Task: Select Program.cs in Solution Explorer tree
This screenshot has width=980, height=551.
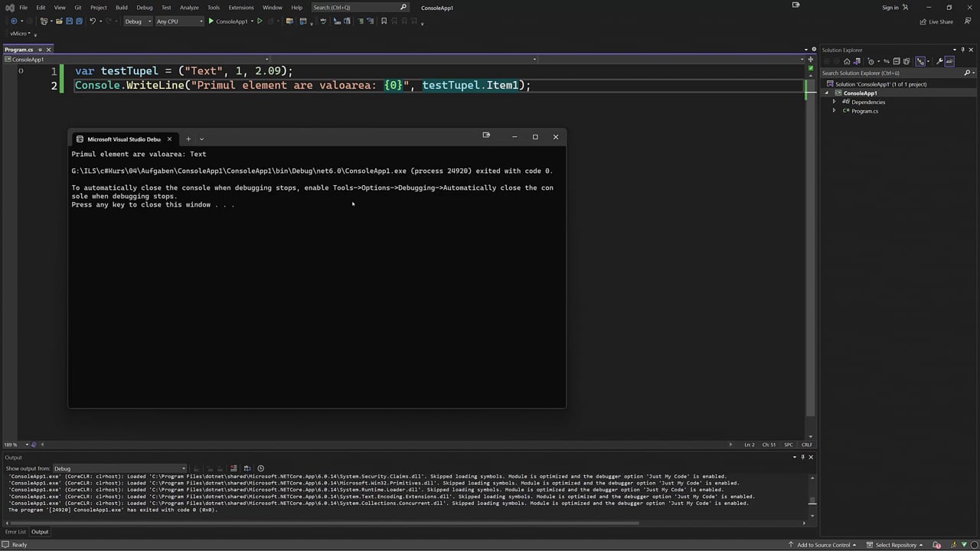Action: (864, 111)
